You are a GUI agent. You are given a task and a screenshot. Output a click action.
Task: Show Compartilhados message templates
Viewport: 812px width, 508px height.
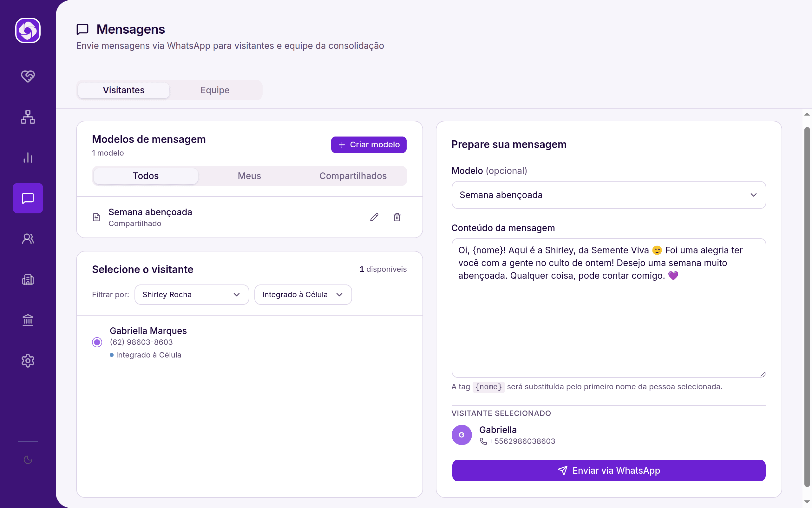coord(353,176)
